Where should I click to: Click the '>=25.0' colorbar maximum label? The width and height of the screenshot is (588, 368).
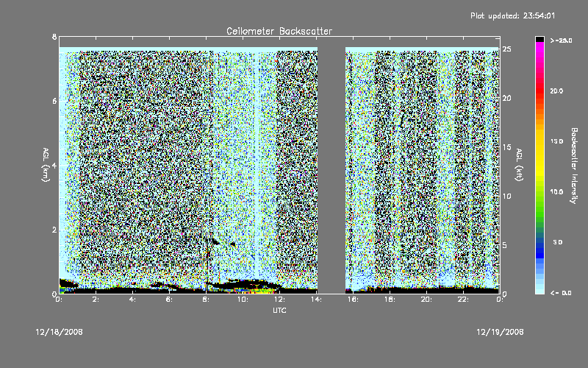tap(561, 40)
